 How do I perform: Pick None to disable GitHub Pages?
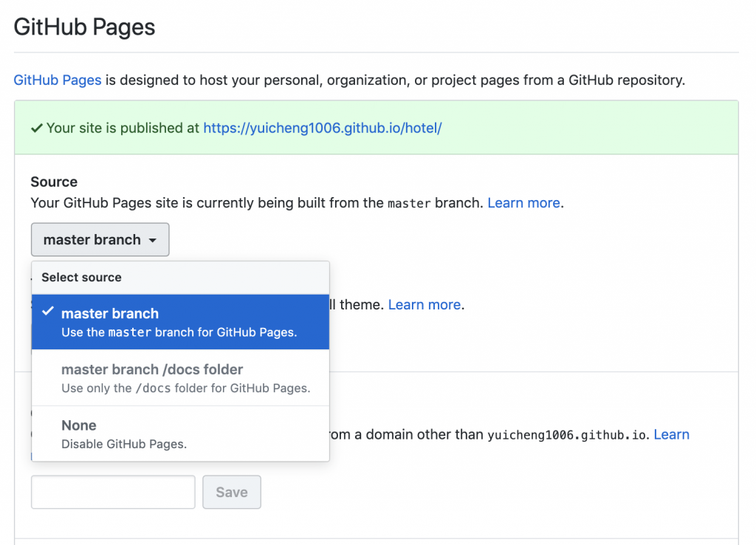(180, 434)
